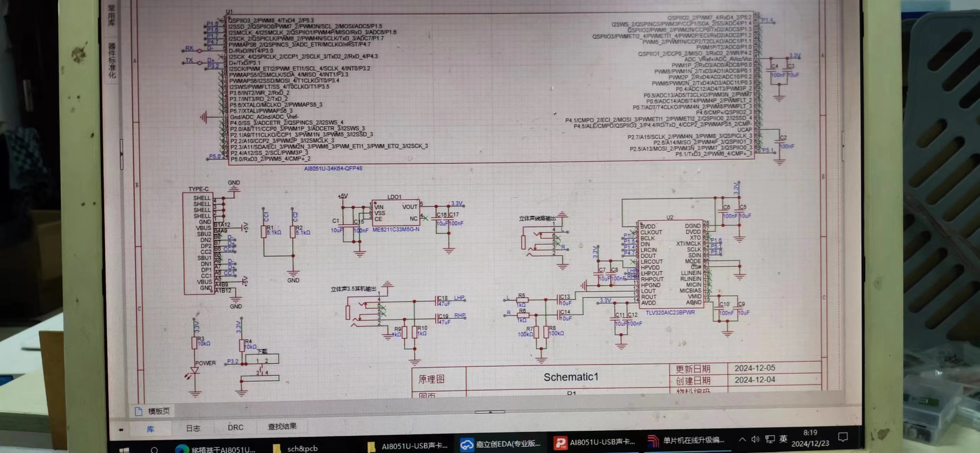Expand the left panel collapse handle
Screen dimensions: 980x453
coord(121,154)
